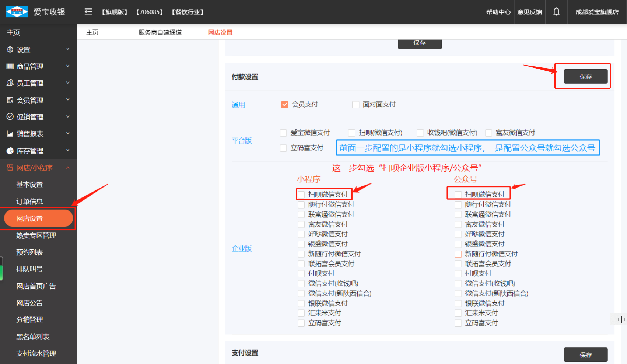
Task: Open 网店公告 in the sidebar
Action: [29, 303]
